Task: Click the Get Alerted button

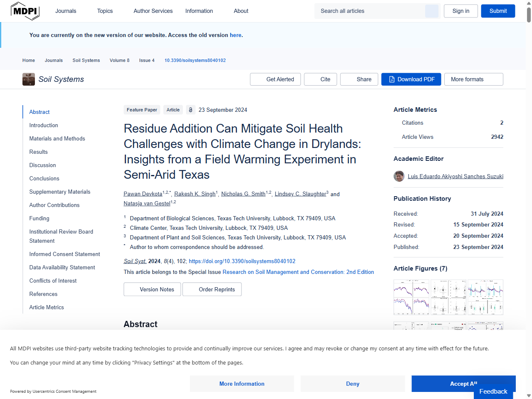Action: click(276, 79)
